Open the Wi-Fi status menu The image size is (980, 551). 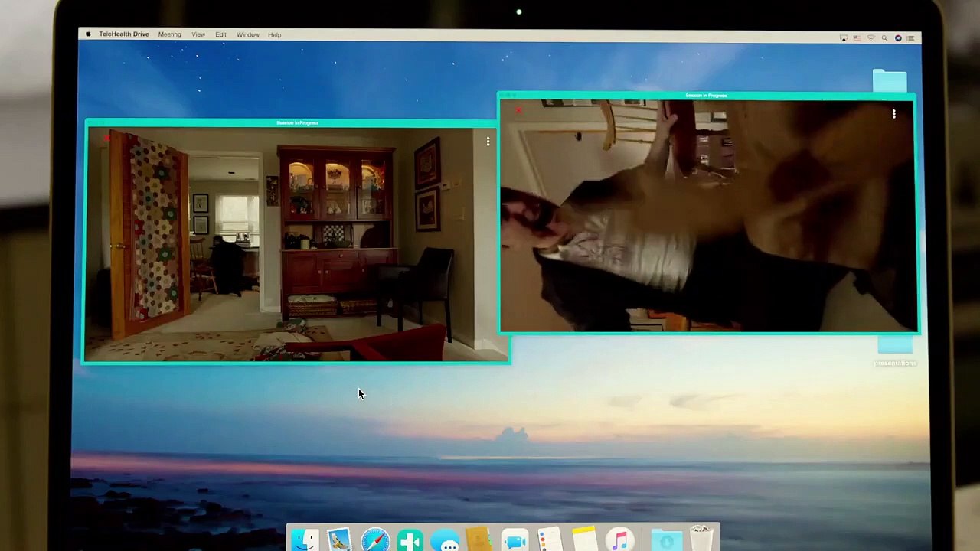(x=871, y=37)
